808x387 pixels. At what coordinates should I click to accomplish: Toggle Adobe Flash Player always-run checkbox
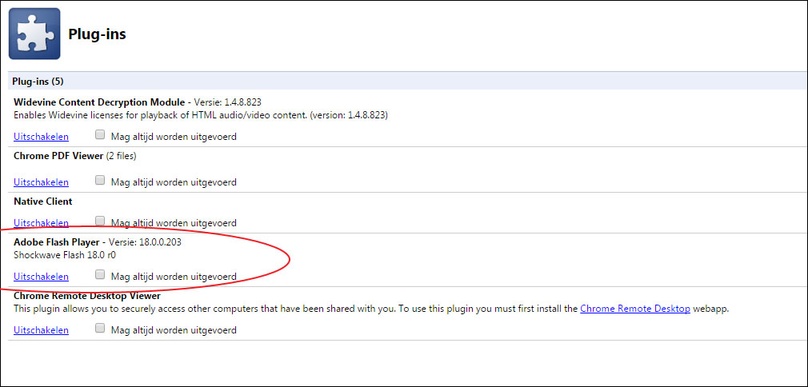click(100, 275)
